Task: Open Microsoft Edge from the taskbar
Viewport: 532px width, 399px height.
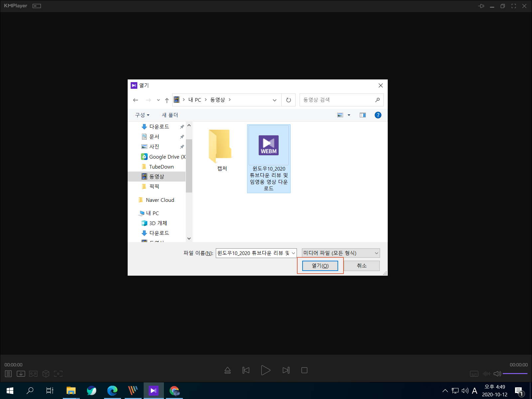Action: click(x=112, y=390)
